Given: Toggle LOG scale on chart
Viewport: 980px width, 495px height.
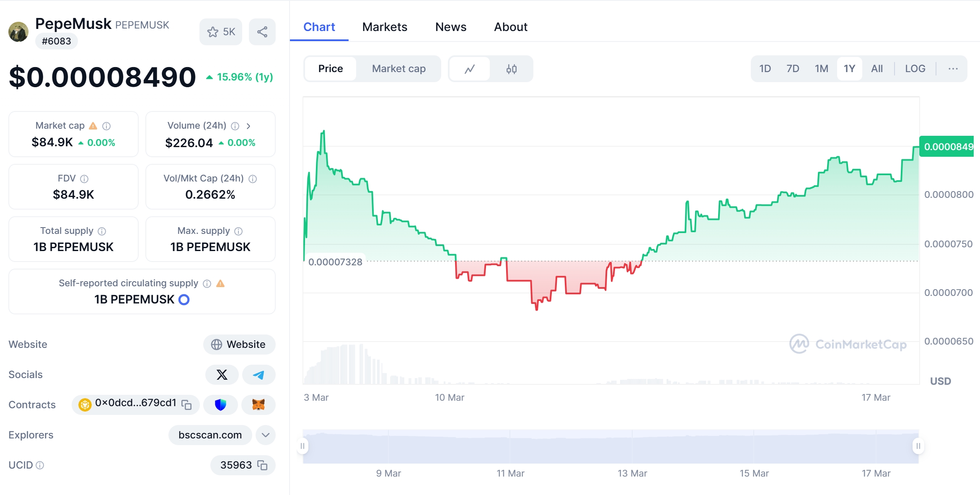Looking at the screenshot, I should pos(915,69).
